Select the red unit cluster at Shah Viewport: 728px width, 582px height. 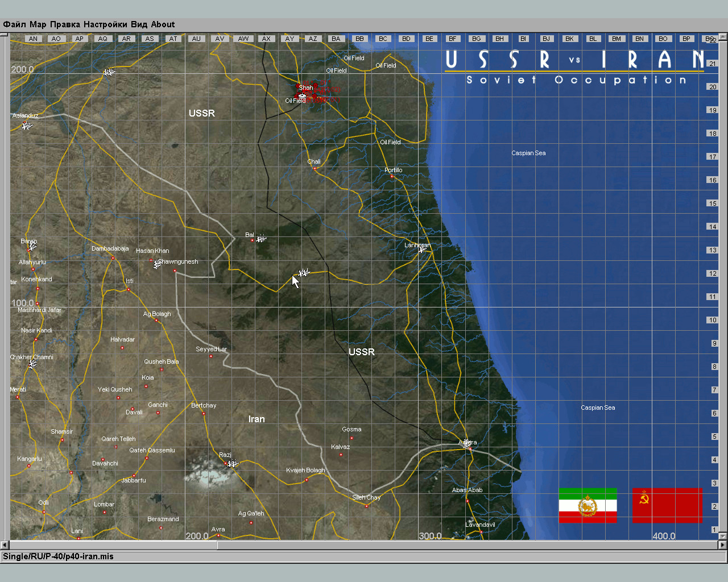click(317, 92)
